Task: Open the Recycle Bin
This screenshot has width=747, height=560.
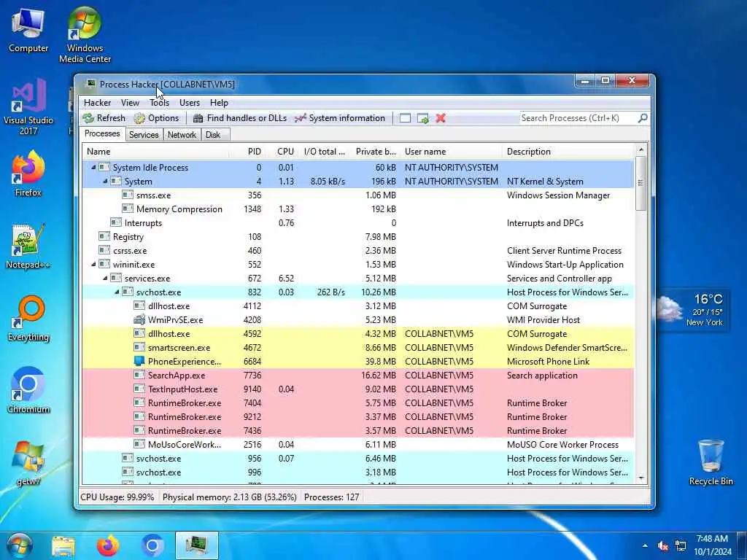Action: [711, 463]
